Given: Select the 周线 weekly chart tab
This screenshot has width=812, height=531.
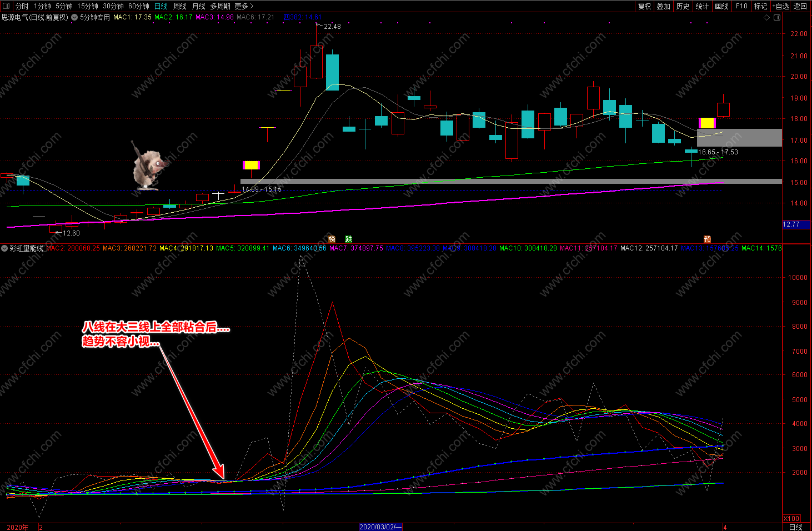Looking at the screenshot, I should (180, 6).
